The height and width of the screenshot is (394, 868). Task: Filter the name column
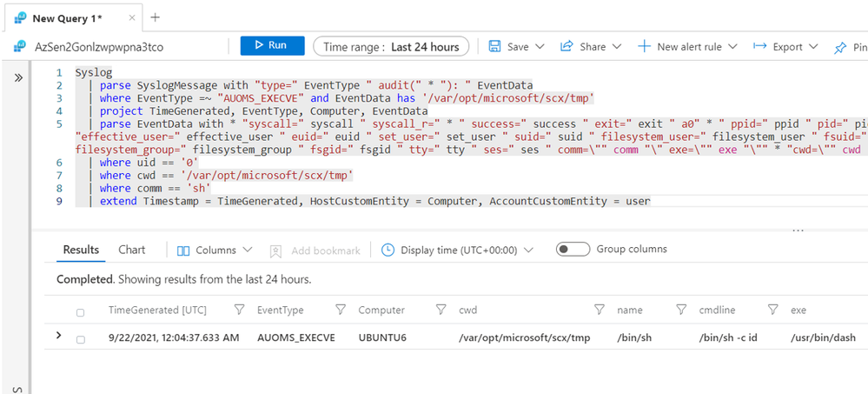(681, 310)
